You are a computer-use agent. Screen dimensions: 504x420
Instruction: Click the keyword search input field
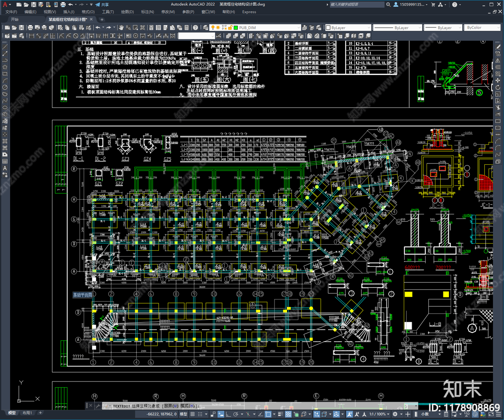click(x=357, y=4)
